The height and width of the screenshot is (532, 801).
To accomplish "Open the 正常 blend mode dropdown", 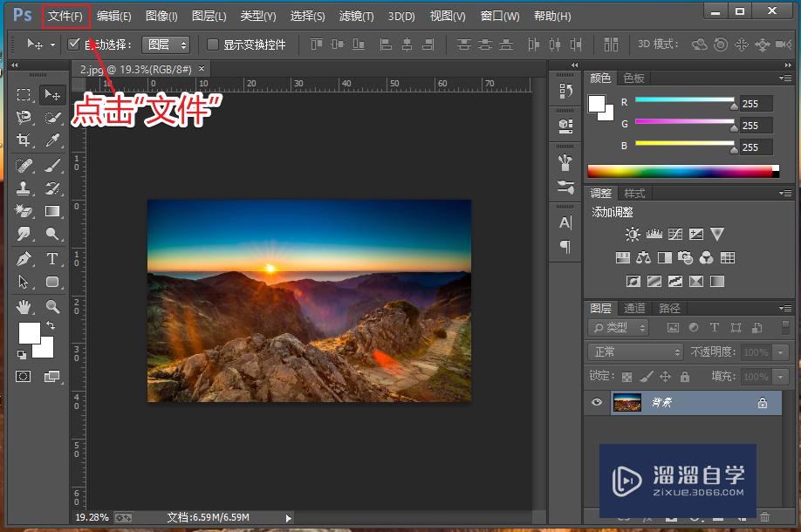I will (x=637, y=352).
